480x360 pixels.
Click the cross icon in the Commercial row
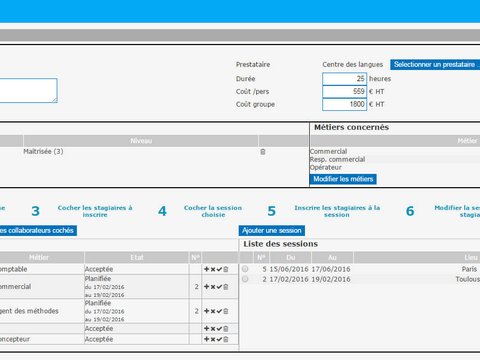coord(213,287)
